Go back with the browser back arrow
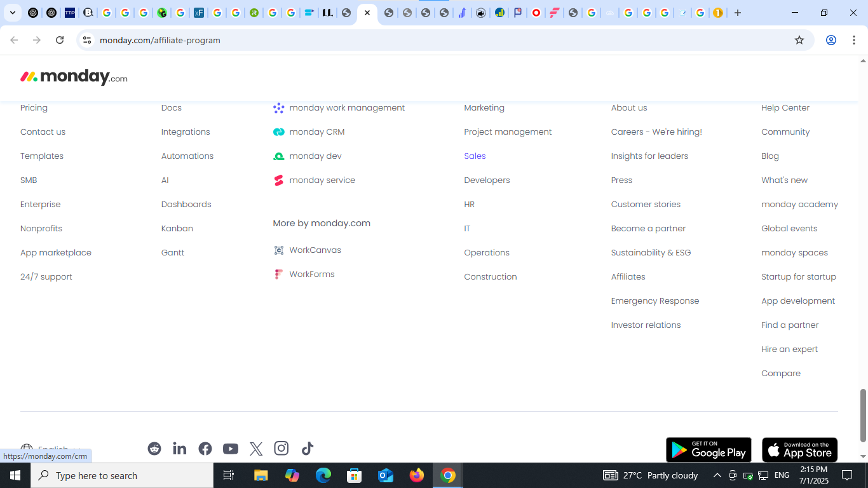This screenshot has height=488, width=868. tap(14, 40)
